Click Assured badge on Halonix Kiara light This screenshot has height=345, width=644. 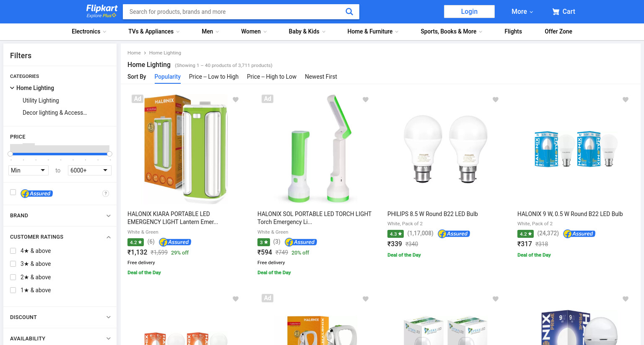[175, 242]
